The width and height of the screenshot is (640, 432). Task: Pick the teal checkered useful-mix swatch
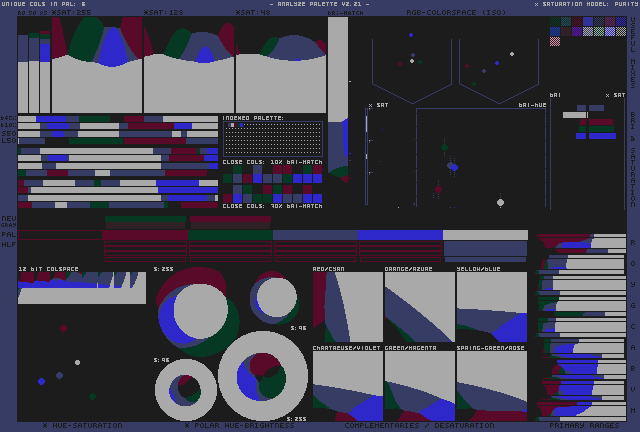[566, 21]
